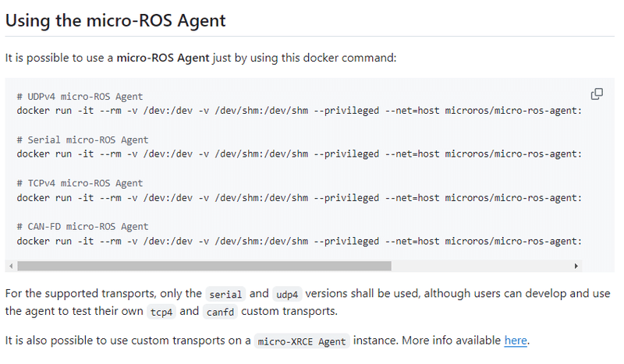Click the inline code 'micro-XRCE Agent'

(302, 341)
